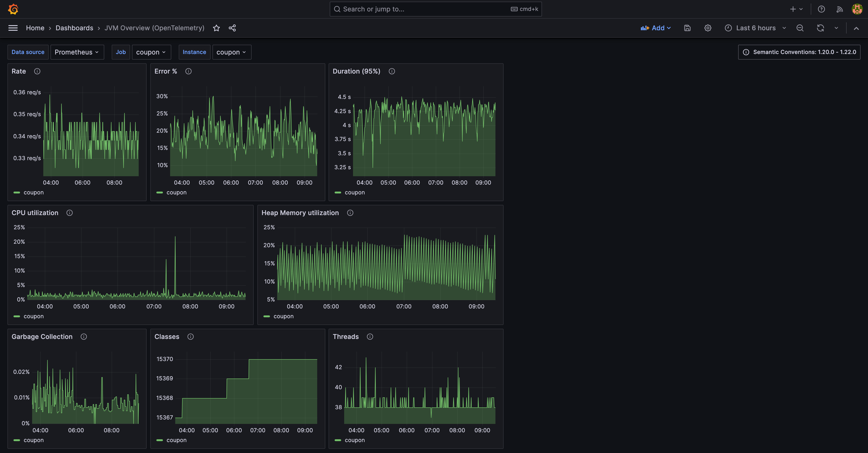
Task: Open the Prometheus data source dropdown
Action: coord(77,52)
